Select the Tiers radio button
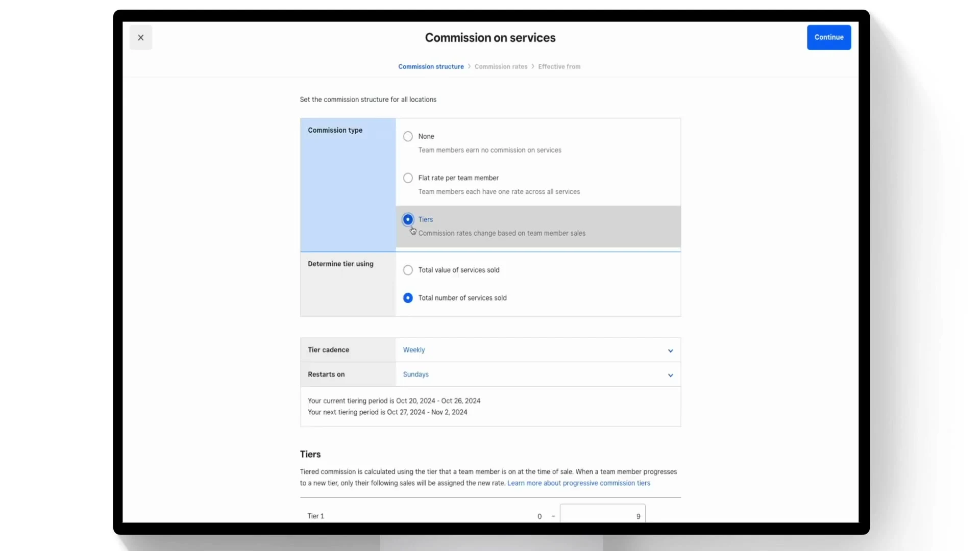 tap(408, 219)
